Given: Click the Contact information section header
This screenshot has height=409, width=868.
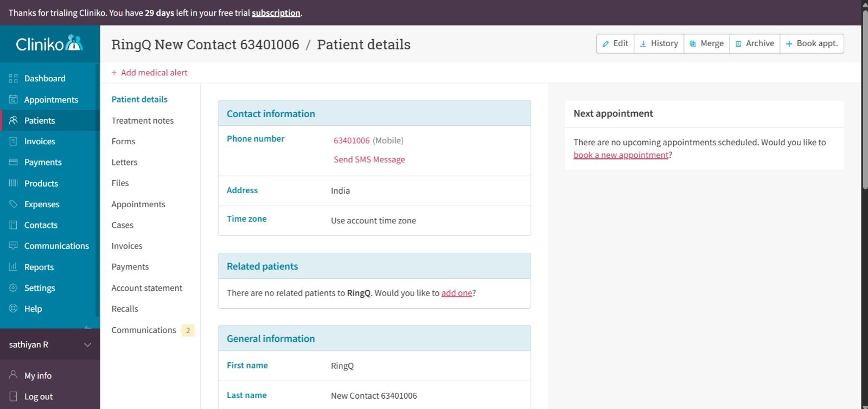Looking at the screenshot, I should pyautogui.click(x=374, y=113).
